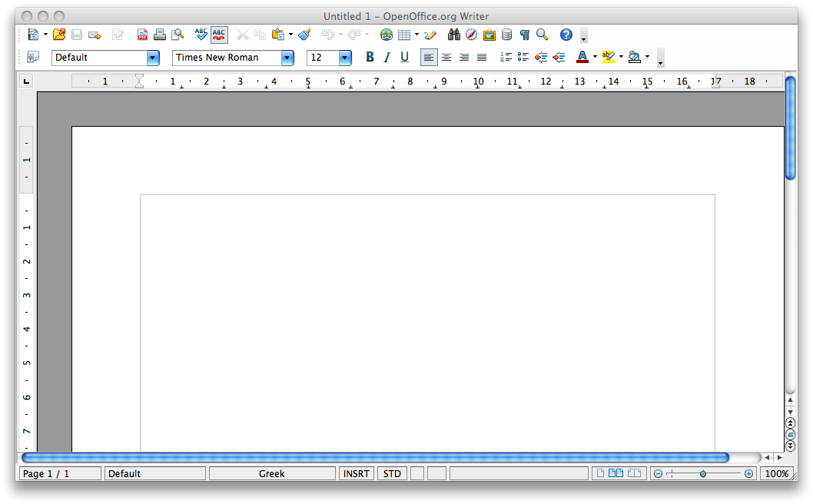
Task: Click the zoom slider handle in status bar
Action: (703, 474)
